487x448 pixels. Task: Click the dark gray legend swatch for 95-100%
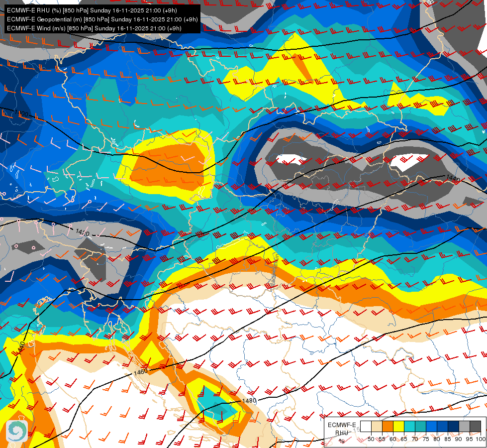pos(475,426)
